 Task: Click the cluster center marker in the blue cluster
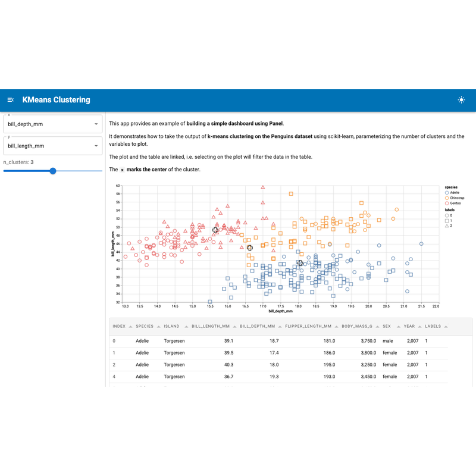pyautogui.click(x=300, y=263)
